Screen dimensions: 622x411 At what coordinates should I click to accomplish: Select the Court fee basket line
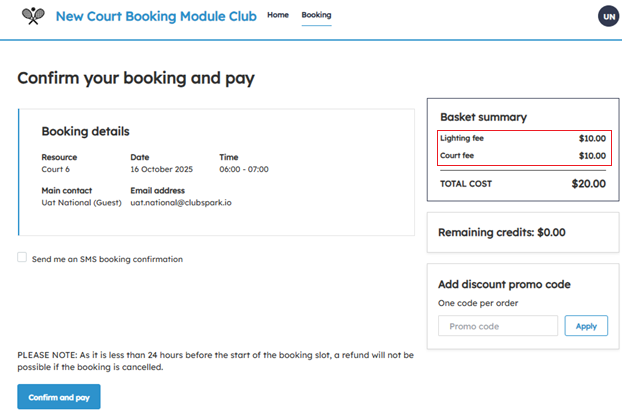pos(522,155)
